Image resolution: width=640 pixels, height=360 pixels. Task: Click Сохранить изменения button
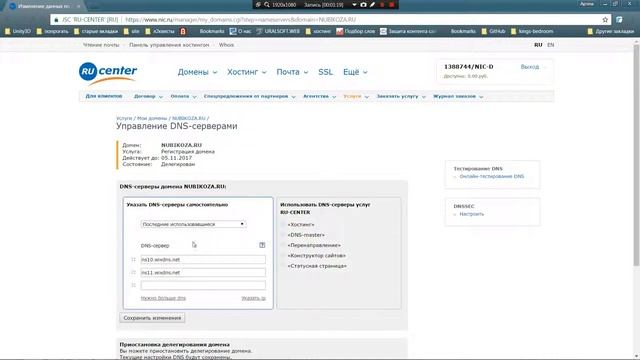tap(152, 318)
